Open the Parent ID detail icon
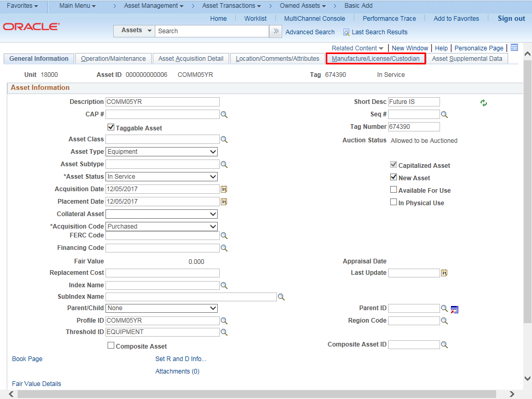Image resolution: width=532 pixels, height=399 pixels. click(455, 309)
